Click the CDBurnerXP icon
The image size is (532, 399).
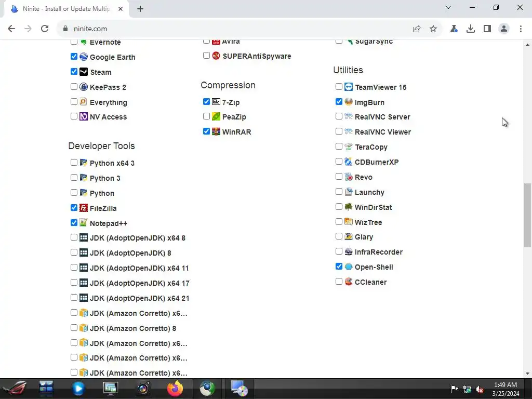pos(349,162)
